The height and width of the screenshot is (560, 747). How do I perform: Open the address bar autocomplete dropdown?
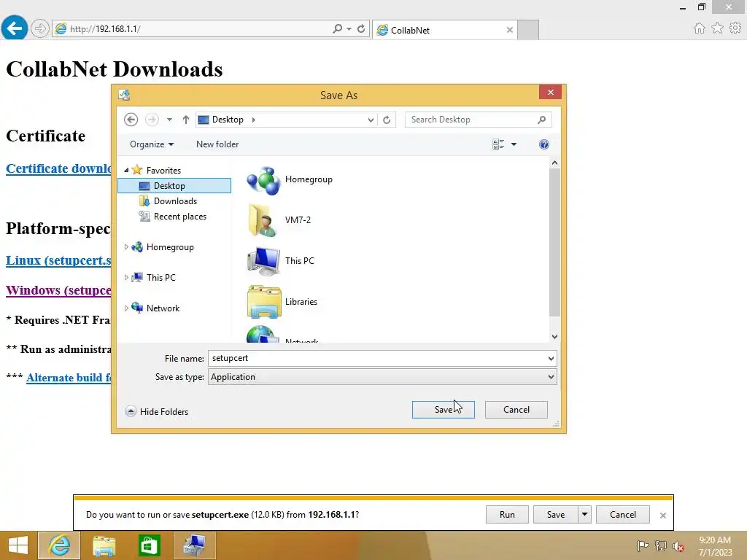[x=349, y=28]
